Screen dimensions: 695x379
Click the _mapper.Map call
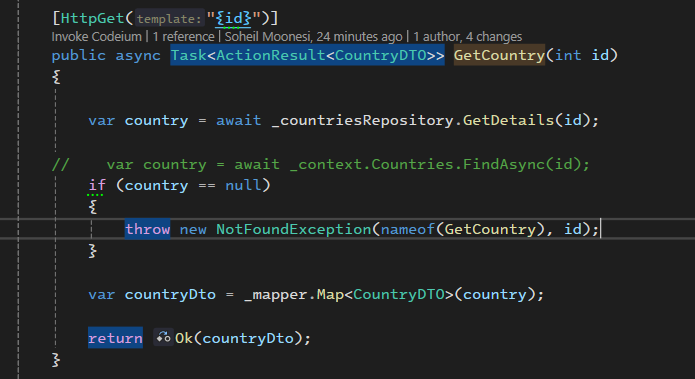click(294, 294)
